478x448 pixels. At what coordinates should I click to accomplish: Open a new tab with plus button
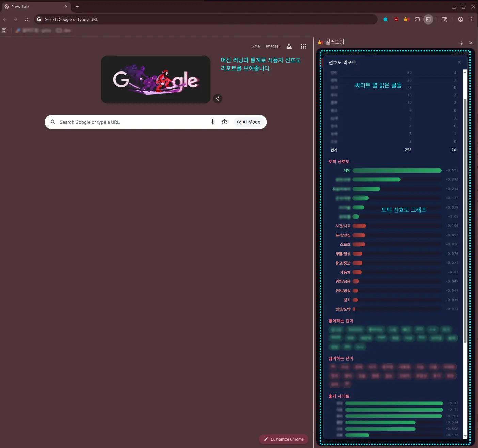coord(77,7)
